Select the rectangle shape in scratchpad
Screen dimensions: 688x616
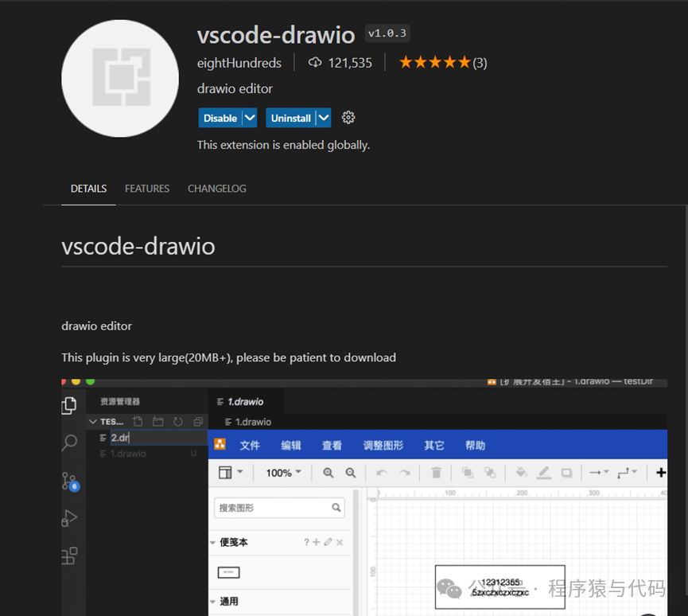point(228,572)
